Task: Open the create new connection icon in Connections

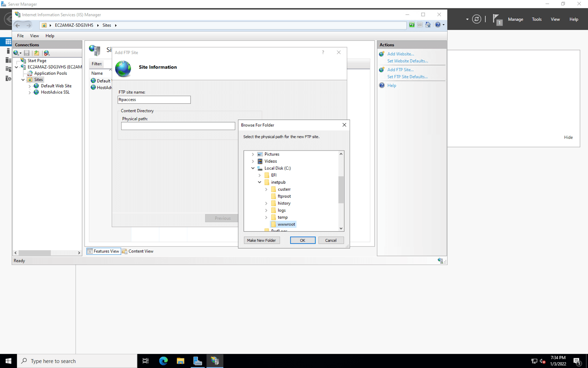Action: pyautogui.click(x=17, y=53)
